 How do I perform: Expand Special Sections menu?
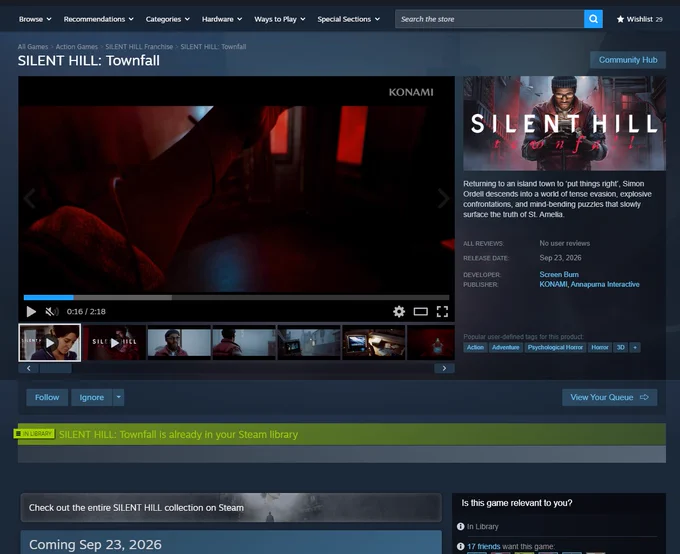[348, 19]
